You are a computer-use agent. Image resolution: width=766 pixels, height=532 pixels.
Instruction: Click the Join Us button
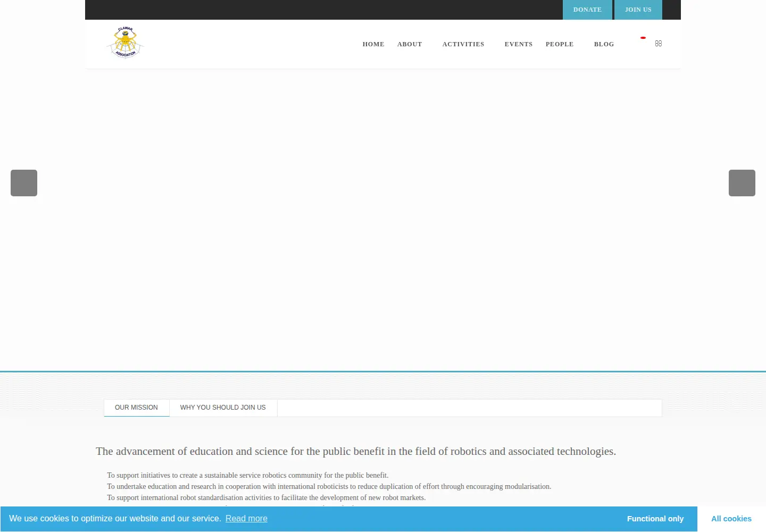[638, 10]
